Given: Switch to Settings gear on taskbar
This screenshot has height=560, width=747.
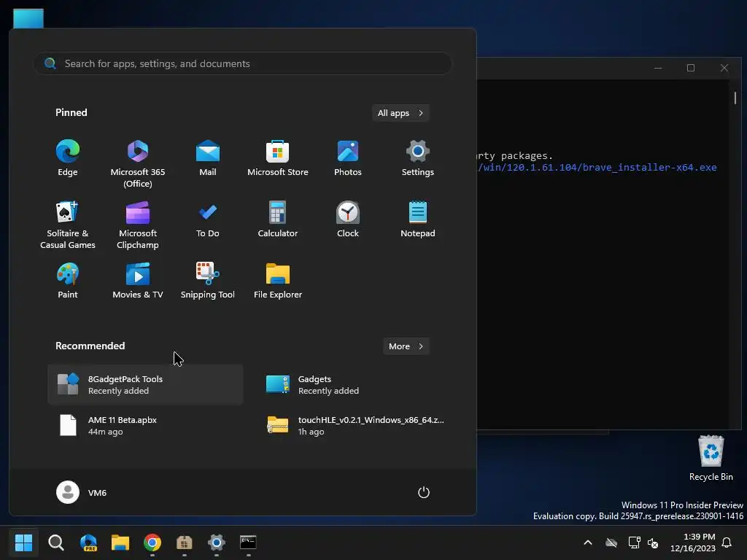Looking at the screenshot, I should point(216,542).
